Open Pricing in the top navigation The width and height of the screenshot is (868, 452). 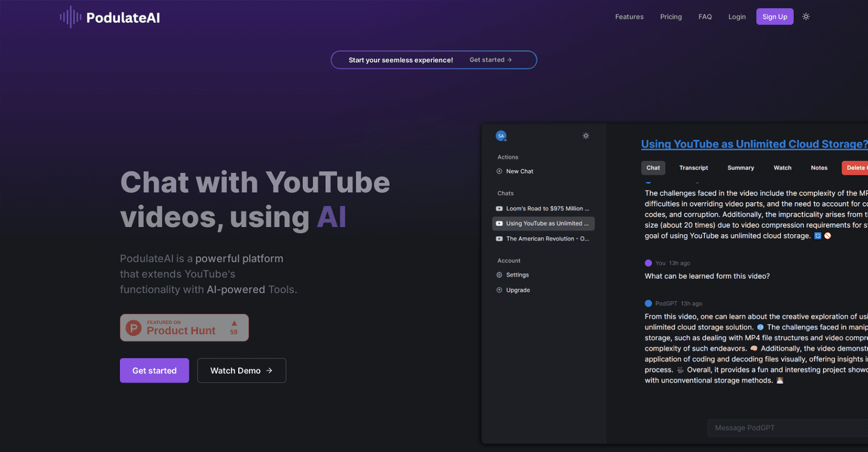pyautogui.click(x=671, y=17)
